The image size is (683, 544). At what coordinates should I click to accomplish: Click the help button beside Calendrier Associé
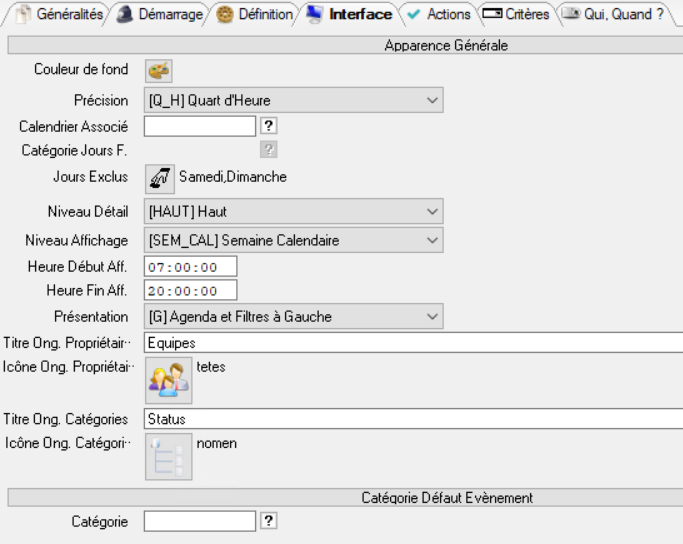(268, 126)
